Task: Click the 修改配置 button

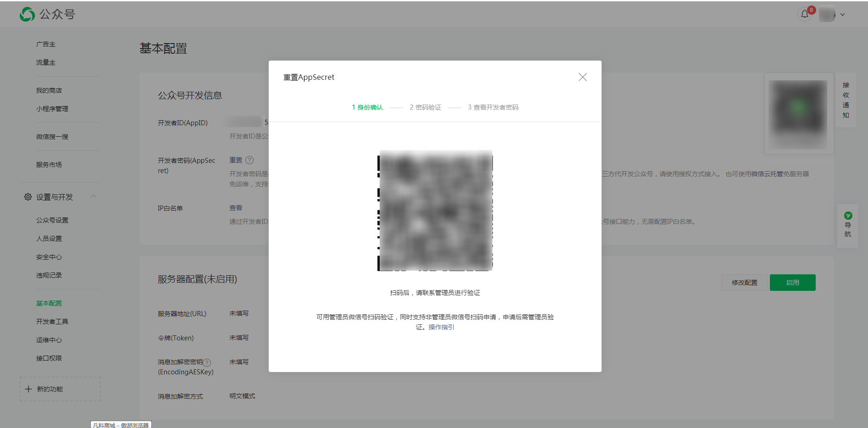Action: coord(745,283)
